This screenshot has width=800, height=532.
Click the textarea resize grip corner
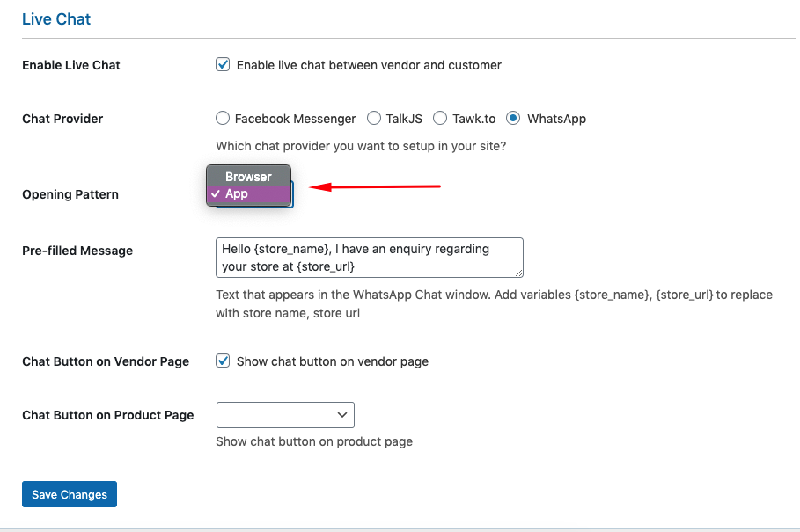point(519,273)
